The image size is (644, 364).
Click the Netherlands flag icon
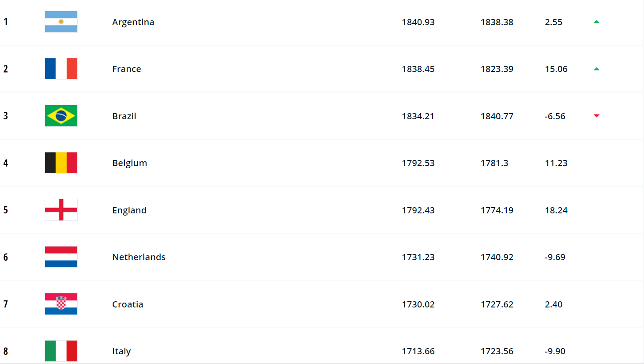tap(61, 257)
